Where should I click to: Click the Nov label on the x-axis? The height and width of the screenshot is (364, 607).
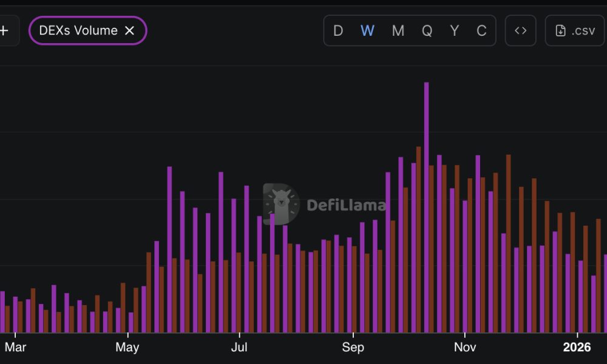point(465,348)
